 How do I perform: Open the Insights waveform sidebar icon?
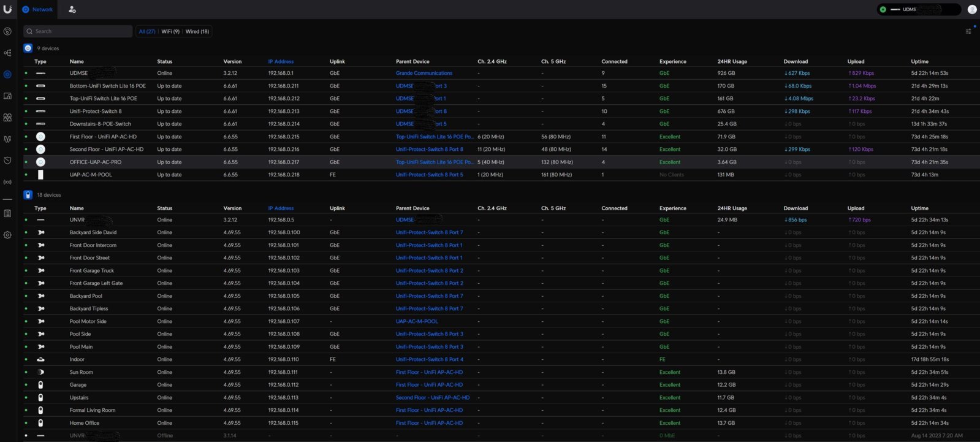tap(7, 139)
